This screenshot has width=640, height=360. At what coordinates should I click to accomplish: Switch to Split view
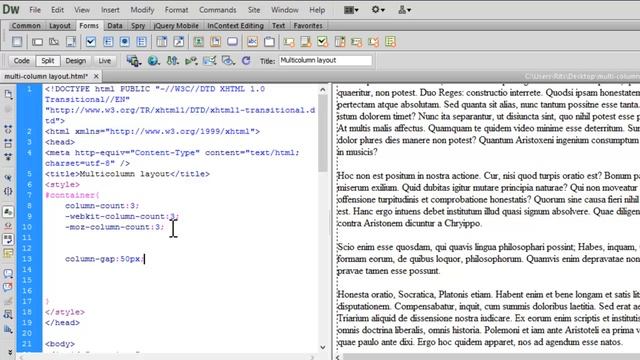click(x=48, y=61)
